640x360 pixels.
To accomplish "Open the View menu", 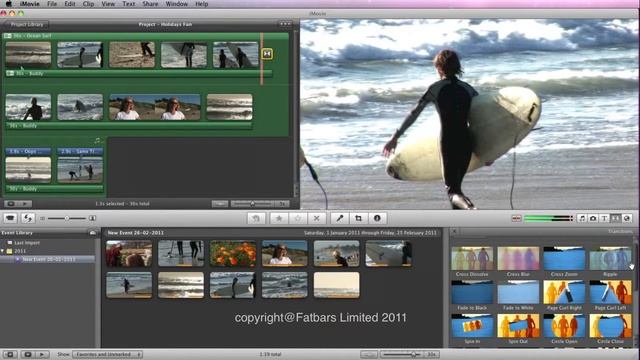I will tap(108, 4).
